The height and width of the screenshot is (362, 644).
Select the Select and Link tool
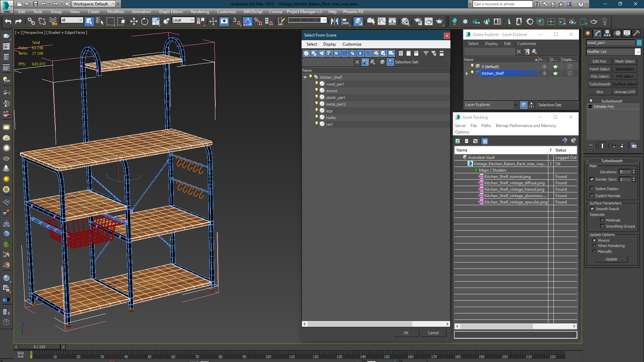click(31, 21)
